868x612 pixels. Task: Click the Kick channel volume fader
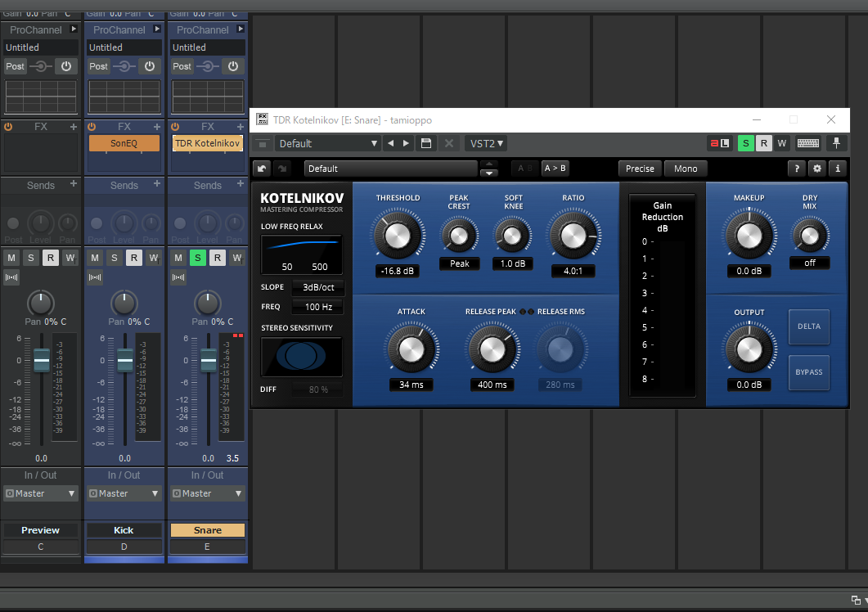[x=124, y=359]
